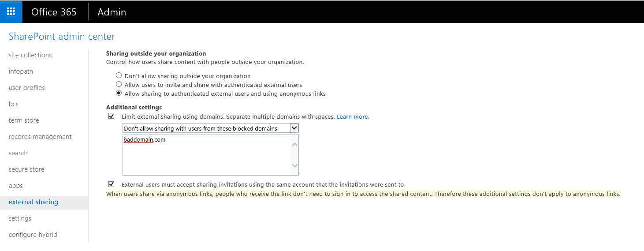Click the Office 365 header link

(54, 12)
